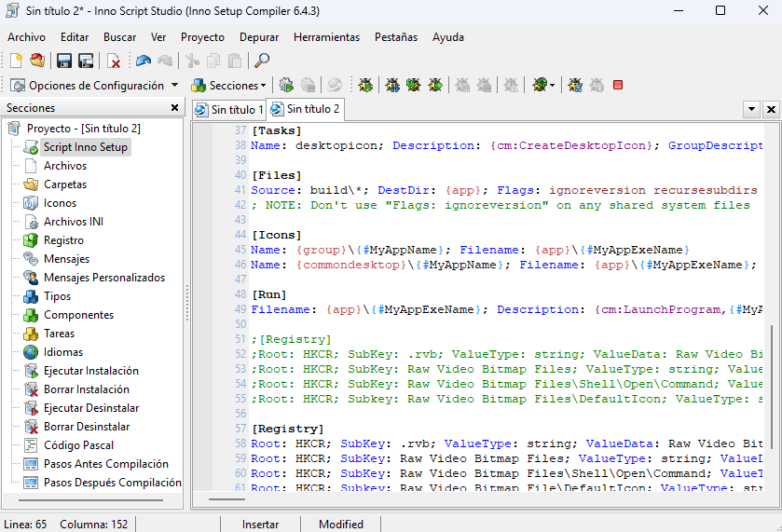Open the Secciones dropdown

click(229, 86)
